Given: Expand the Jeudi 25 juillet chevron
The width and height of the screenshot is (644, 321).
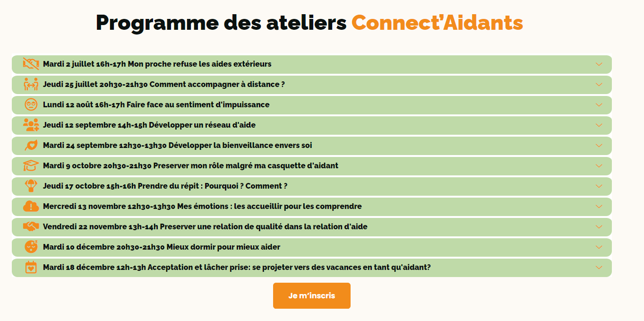Looking at the screenshot, I should [x=599, y=85].
